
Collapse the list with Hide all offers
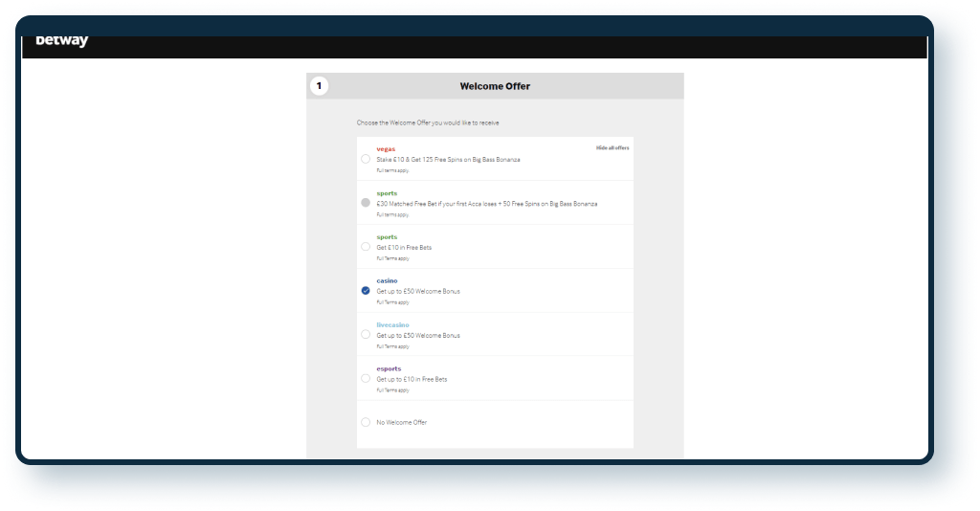612,148
